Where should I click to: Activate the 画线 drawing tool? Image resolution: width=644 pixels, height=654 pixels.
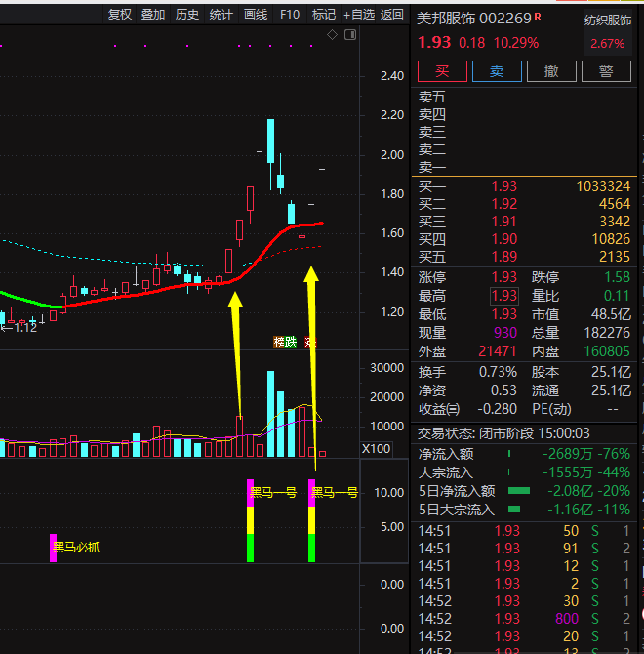point(256,15)
